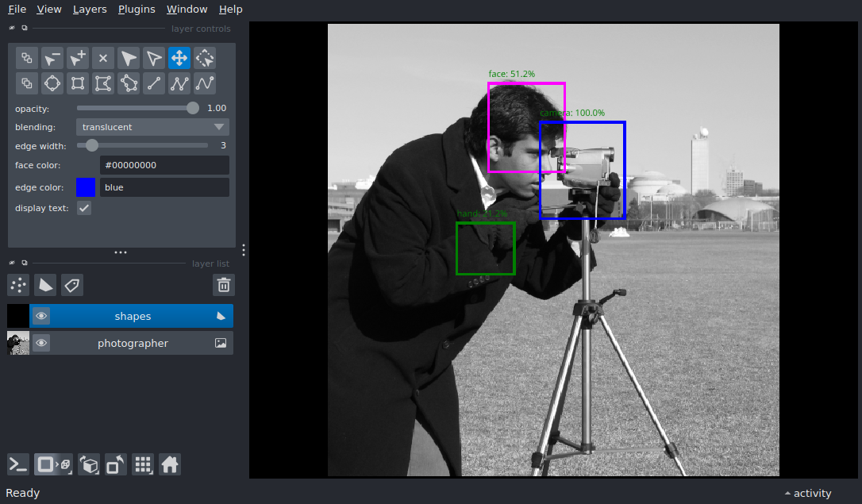Toggle visibility of the photographer layer
Viewport: 862px width, 504px height.
tap(41, 343)
